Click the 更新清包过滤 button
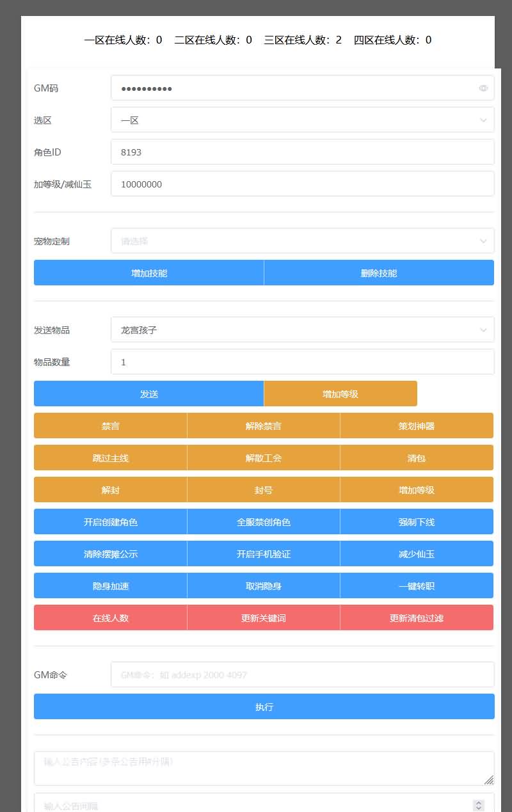The width and height of the screenshot is (512, 812). [417, 618]
